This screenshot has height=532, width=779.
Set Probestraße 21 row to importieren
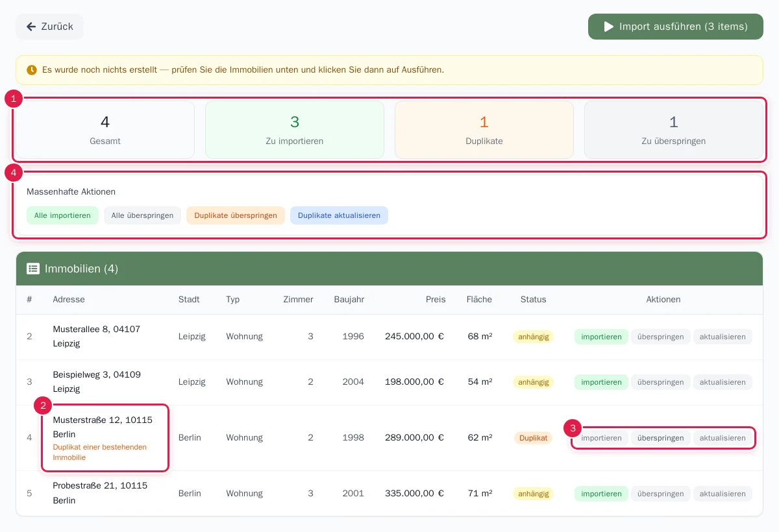[601, 494]
